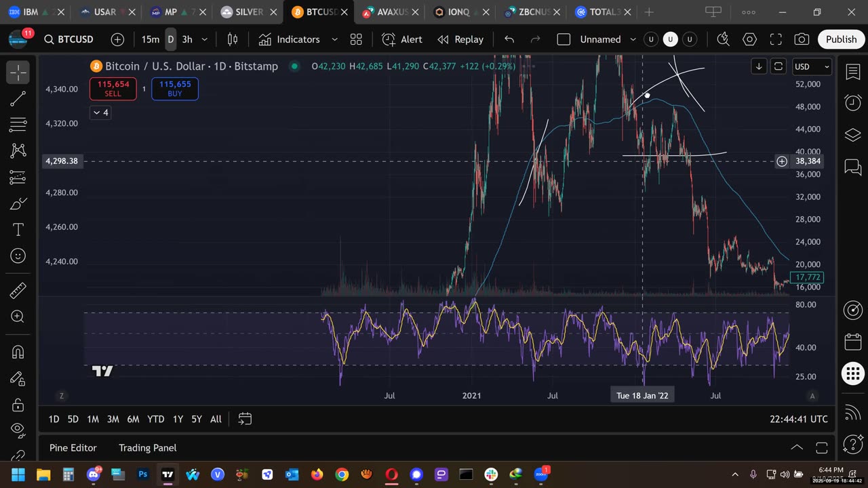This screenshot has width=868, height=488.
Task: Create a new Alert
Action: (402, 39)
